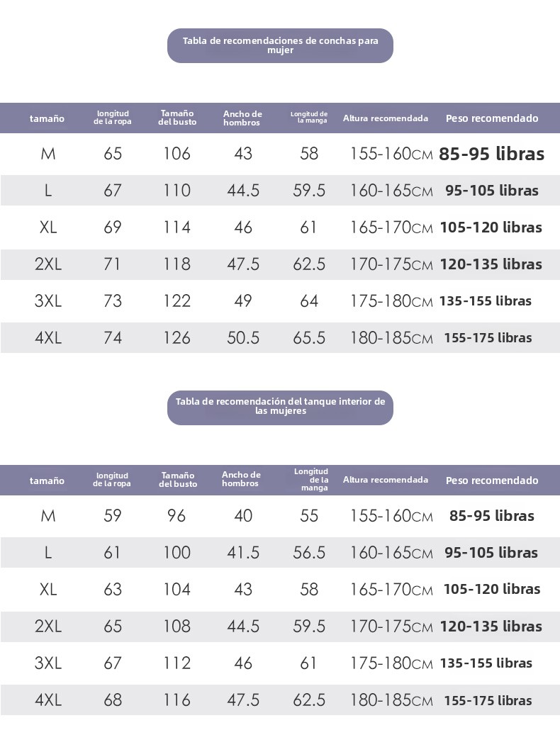Select bust value 96 in the bottom table
The height and width of the screenshot is (747, 560).
(x=177, y=515)
